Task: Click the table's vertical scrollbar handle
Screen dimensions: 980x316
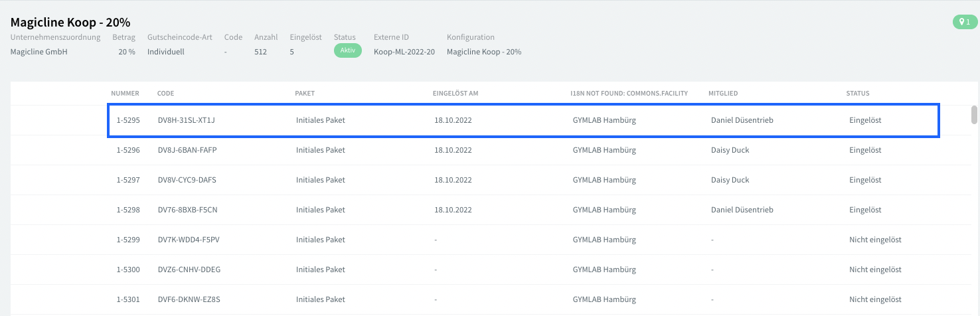Action: coord(974,114)
